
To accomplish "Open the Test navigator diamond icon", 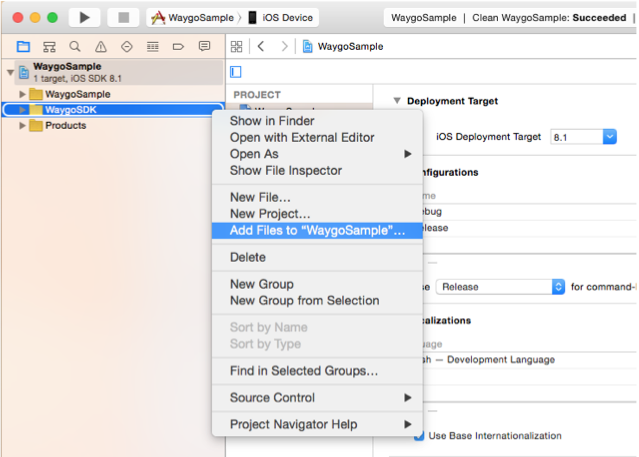I will coord(127,46).
